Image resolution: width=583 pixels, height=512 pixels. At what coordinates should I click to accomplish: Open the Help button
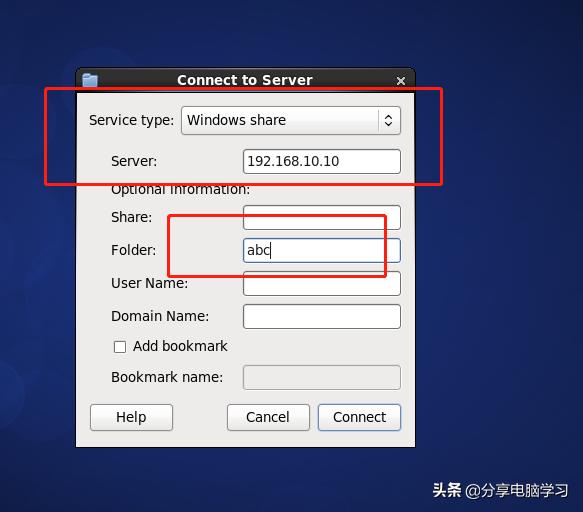pos(131,417)
